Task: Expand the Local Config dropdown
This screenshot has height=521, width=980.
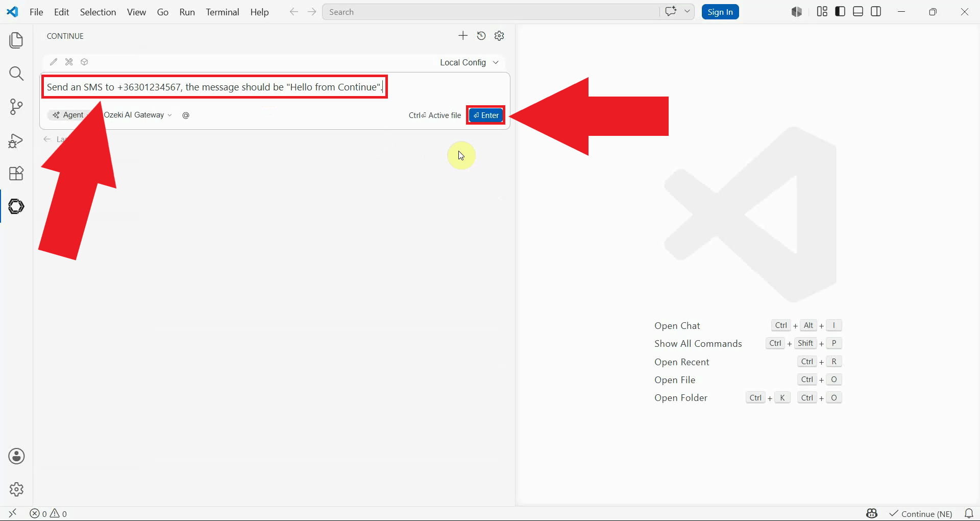Action: [469, 62]
